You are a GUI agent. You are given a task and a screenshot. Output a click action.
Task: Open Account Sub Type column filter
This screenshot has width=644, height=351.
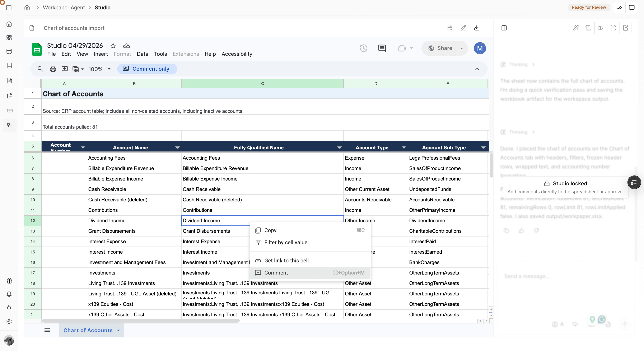pyautogui.click(x=483, y=148)
